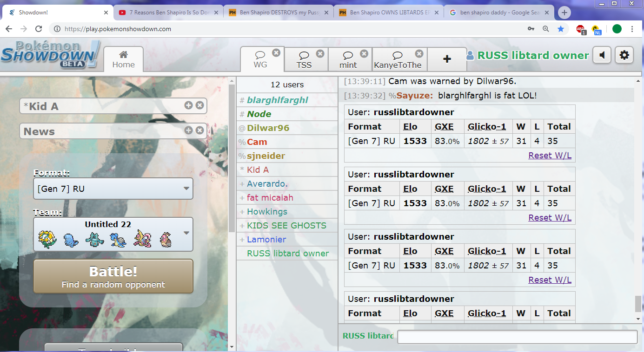644x352 pixels.
Task: Click Elo value 1533 in first table
Action: pyautogui.click(x=415, y=141)
